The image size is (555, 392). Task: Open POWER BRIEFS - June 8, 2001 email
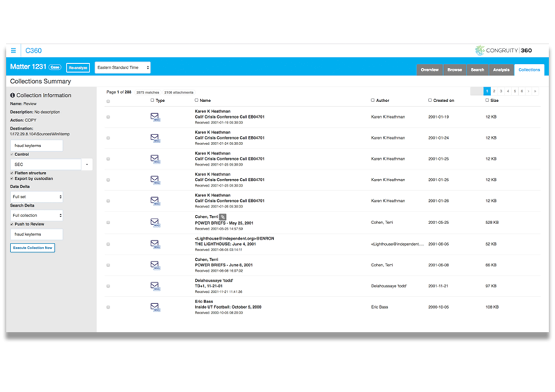point(223,265)
